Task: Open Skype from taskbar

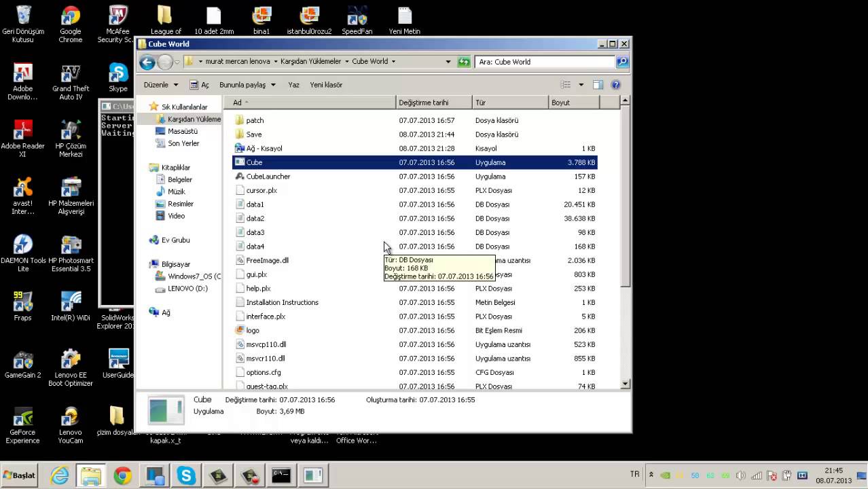Action: [186, 475]
